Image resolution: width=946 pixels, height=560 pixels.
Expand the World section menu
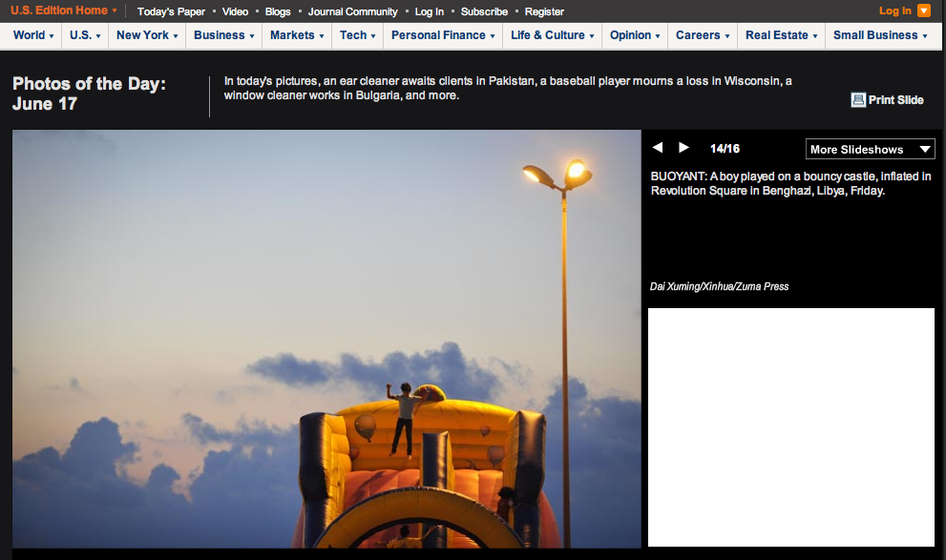(33, 35)
